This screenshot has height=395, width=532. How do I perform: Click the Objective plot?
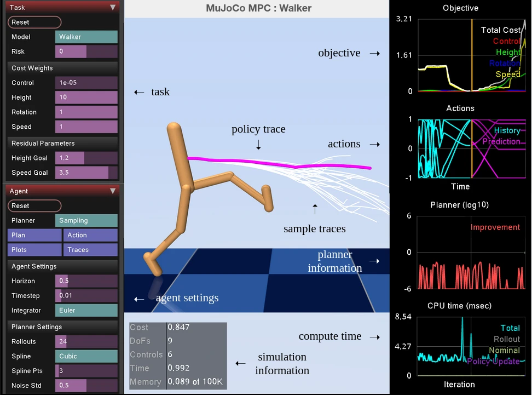coord(472,55)
